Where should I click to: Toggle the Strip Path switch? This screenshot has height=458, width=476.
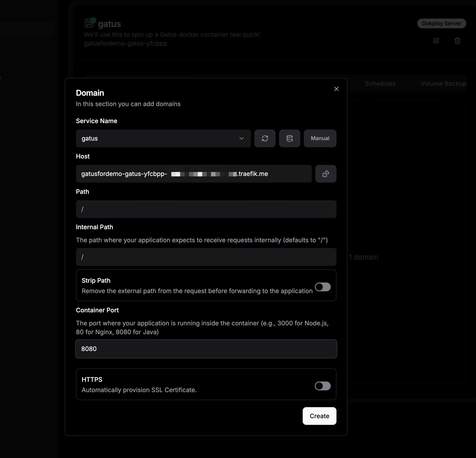pos(323,287)
